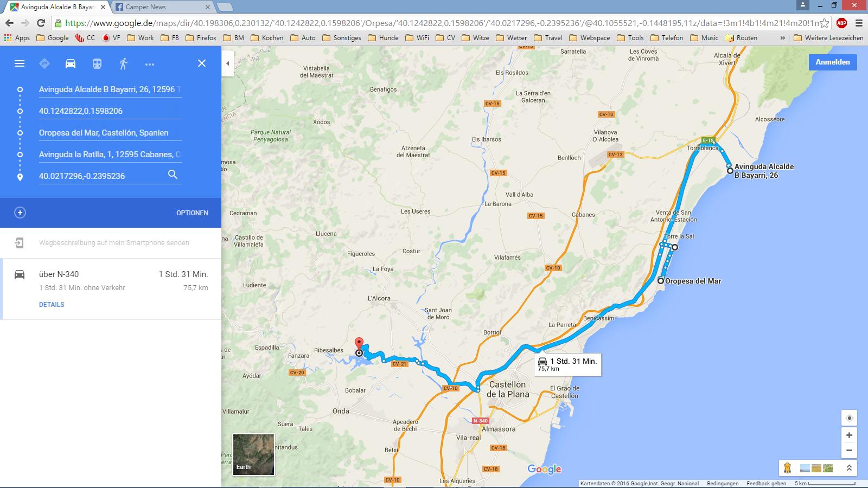Click search magnifier in destination field
This screenshot has width=868, height=488.
click(x=173, y=175)
